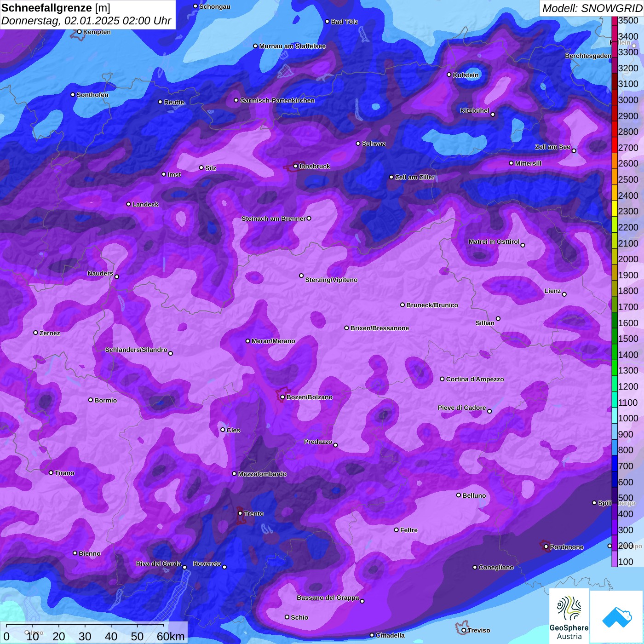The width and height of the screenshot is (644, 644).
Task: Click the 'Garmisch-Partenkirchen' place label
Action: coord(277,100)
